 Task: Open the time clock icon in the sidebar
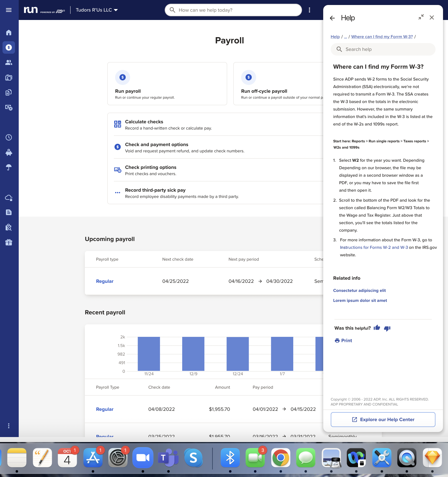(9, 137)
